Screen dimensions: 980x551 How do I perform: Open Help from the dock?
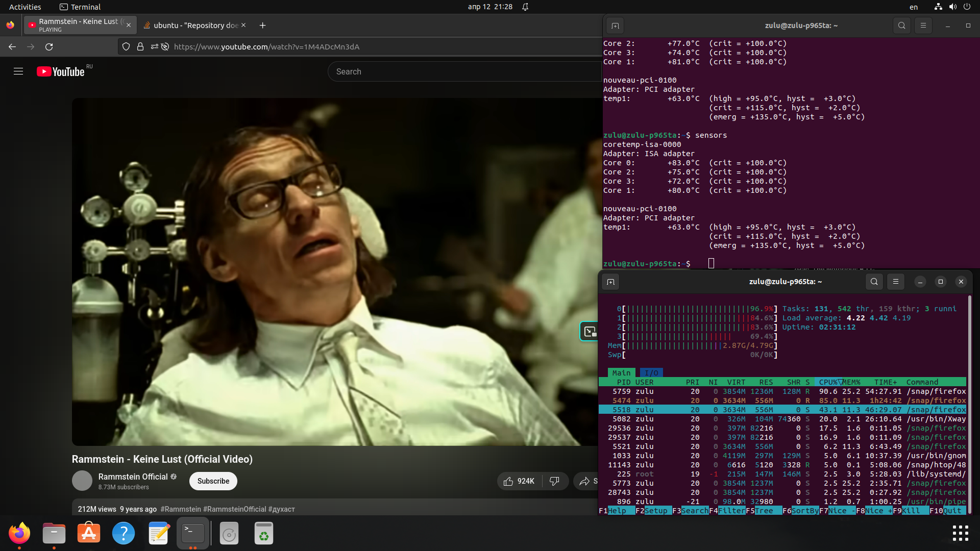tap(124, 533)
